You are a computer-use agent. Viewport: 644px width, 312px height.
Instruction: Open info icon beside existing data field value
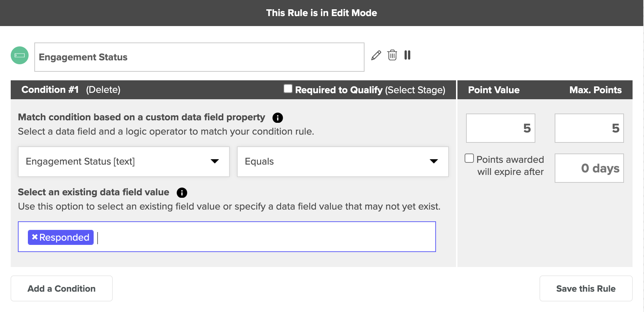182,193
